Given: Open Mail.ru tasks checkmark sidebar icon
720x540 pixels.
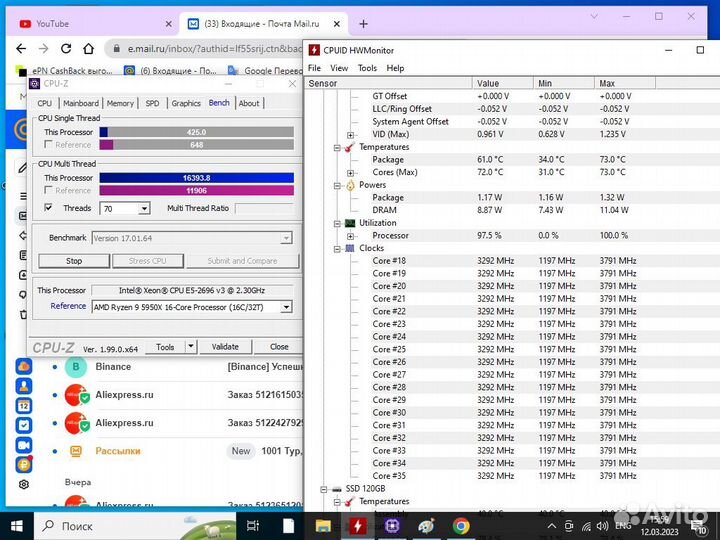Looking at the screenshot, I should click(24, 425).
